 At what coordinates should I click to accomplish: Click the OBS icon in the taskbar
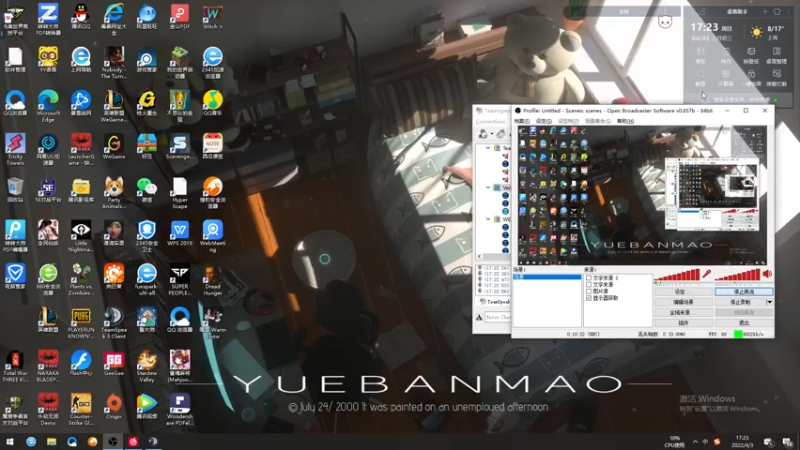[x=113, y=442]
